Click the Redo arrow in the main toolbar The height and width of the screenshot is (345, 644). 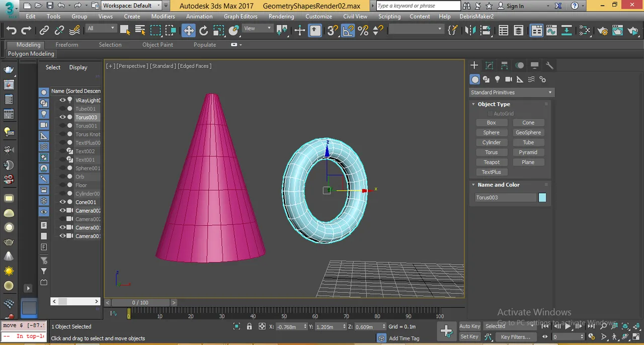click(26, 31)
